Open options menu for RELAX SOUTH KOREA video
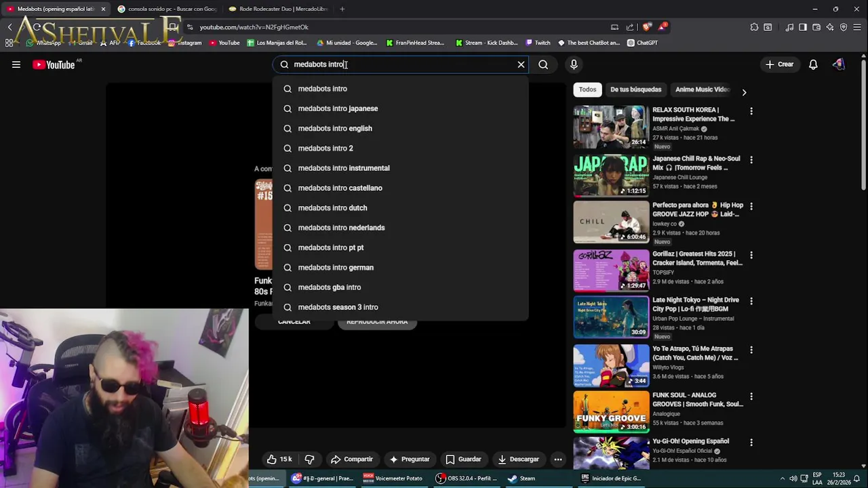 click(751, 110)
